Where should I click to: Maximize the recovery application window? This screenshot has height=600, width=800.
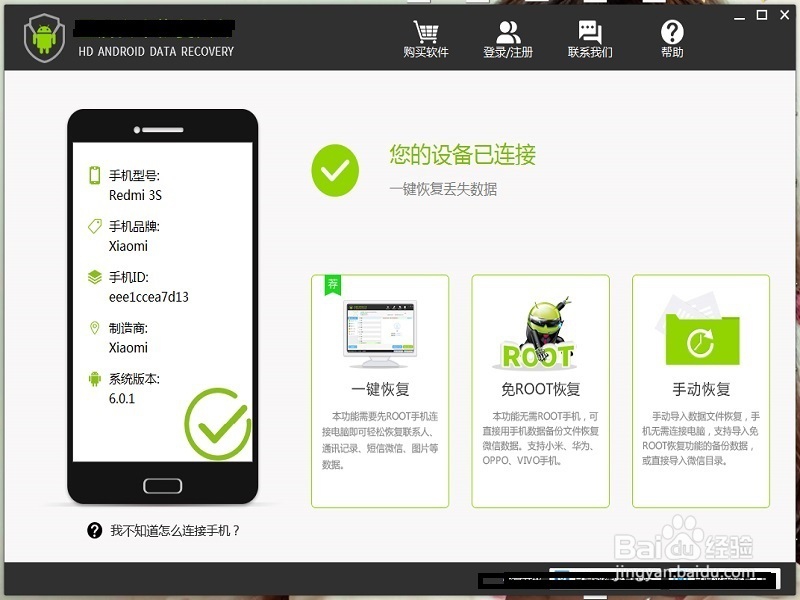762,15
